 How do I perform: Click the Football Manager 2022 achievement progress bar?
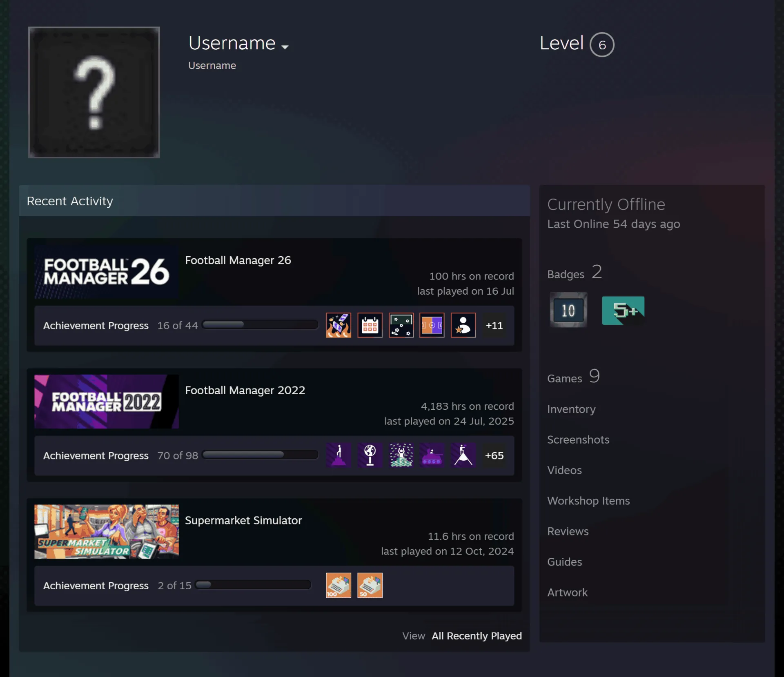point(260,455)
